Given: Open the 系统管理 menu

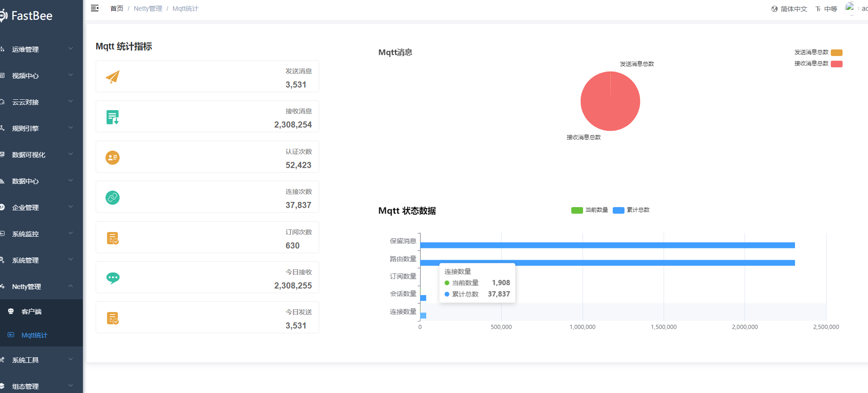Looking at the screenshot, I should [41, 260].
